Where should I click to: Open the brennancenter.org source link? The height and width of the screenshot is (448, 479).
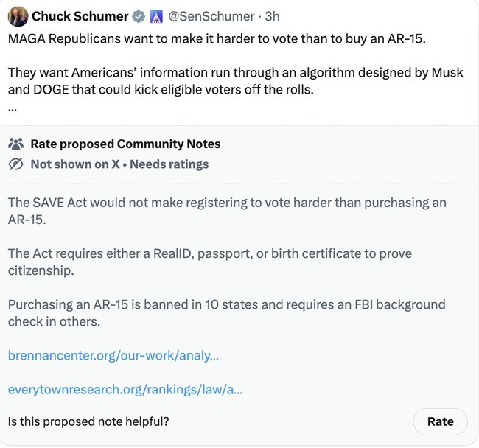(113, 356)
